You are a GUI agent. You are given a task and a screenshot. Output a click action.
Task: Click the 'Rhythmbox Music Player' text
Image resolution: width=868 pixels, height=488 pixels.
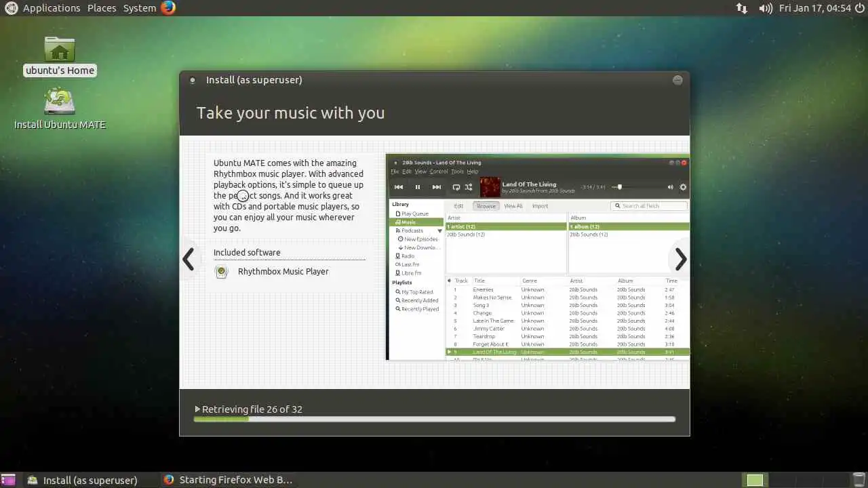point(283,272)
